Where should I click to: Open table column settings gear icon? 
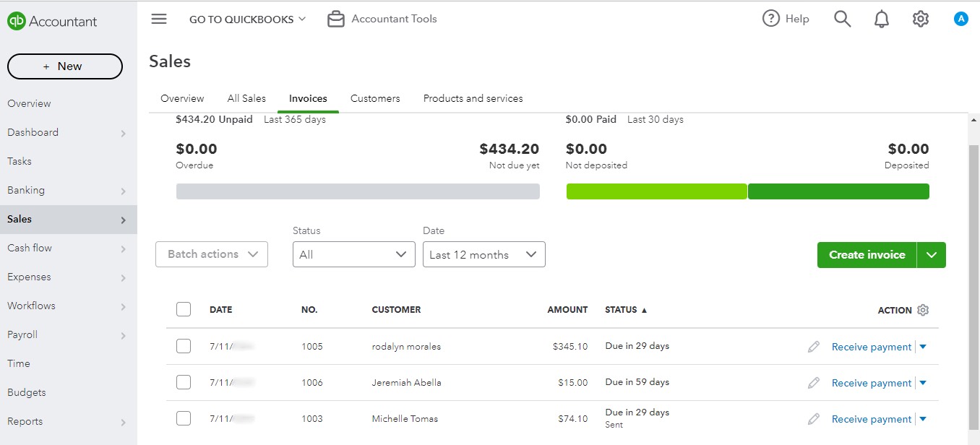point(923,310)
